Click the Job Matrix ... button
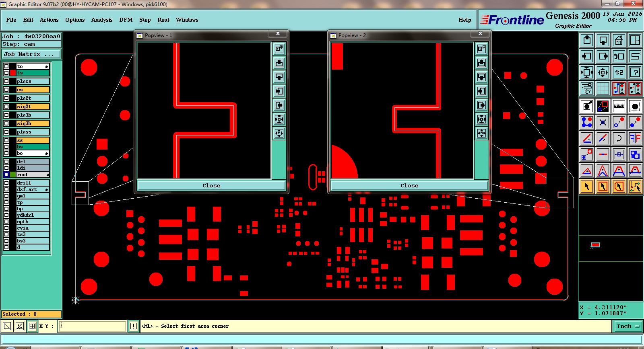The image size is (644, 349). tap(31, 54)
